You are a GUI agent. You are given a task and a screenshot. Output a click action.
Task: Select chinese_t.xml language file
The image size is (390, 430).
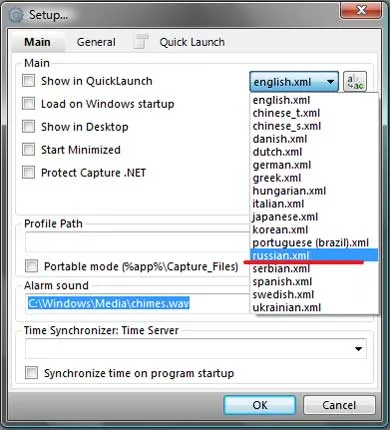(x=314, y=113)
